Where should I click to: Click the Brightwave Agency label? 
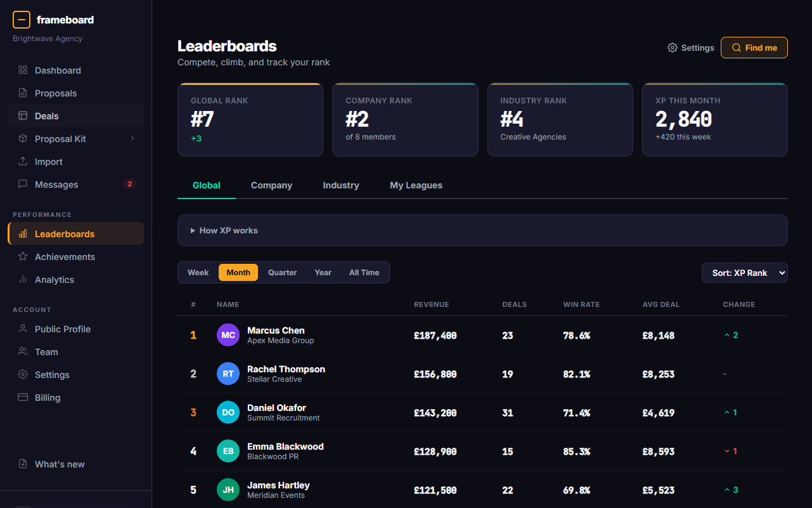tap(48, 39)
